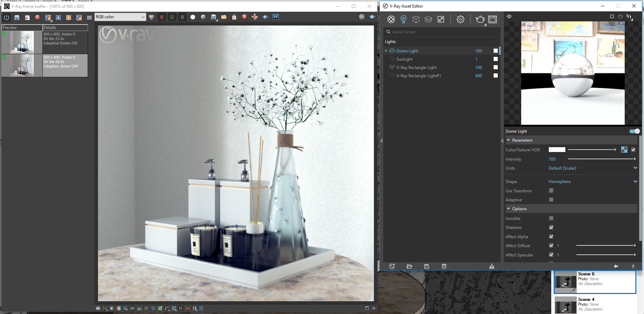Select the Lights category lightbulb icon
This screenshot has height=314, width=644.
[x=404, y=19]
